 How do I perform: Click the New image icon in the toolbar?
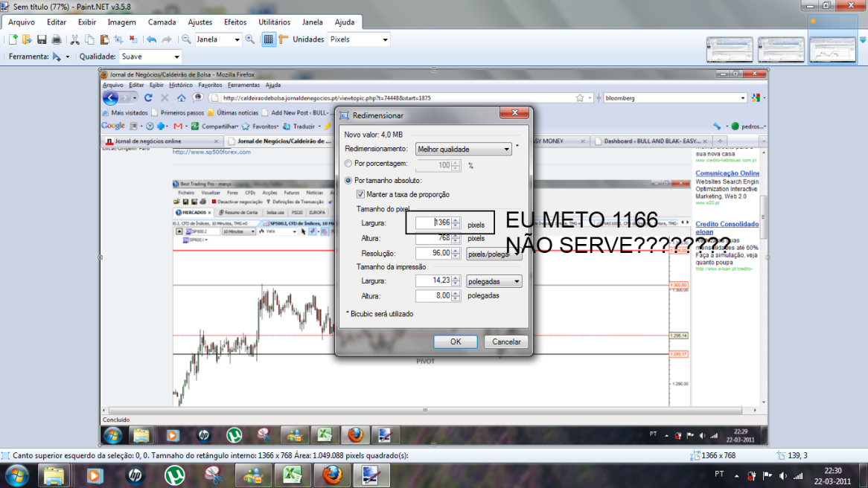coord(13,39)
